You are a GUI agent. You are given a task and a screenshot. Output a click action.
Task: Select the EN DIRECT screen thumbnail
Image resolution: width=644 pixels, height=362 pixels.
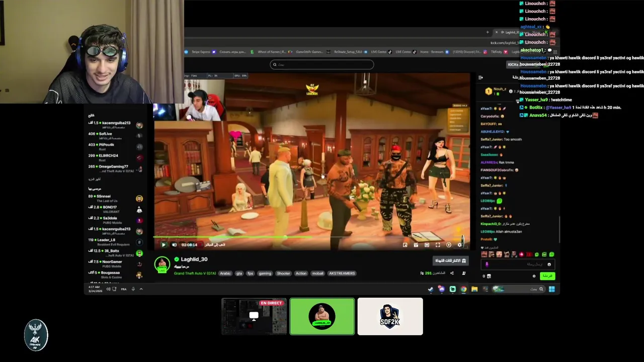pyautogui.click(x=254, y=316)
